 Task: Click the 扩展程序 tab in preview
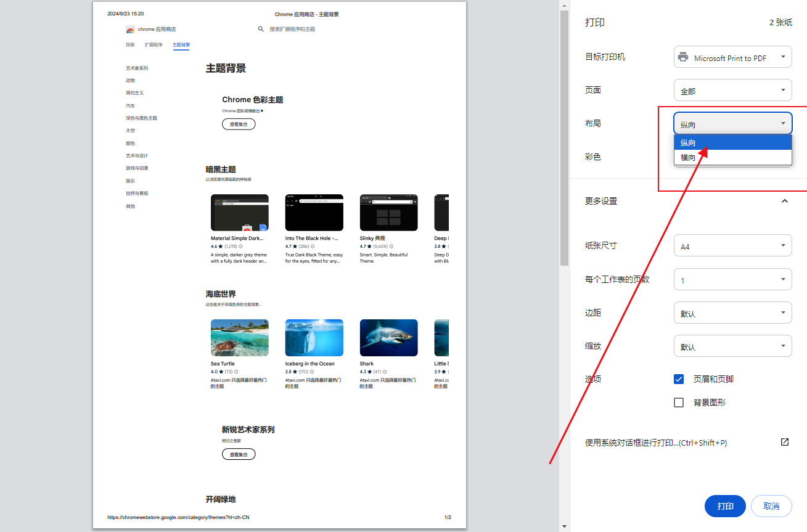coord(154,45)
